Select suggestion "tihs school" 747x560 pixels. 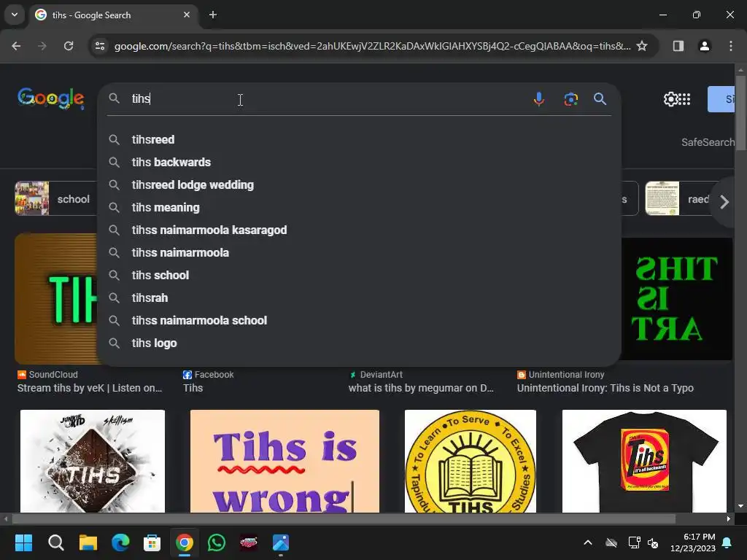click(x=359, y=275)
